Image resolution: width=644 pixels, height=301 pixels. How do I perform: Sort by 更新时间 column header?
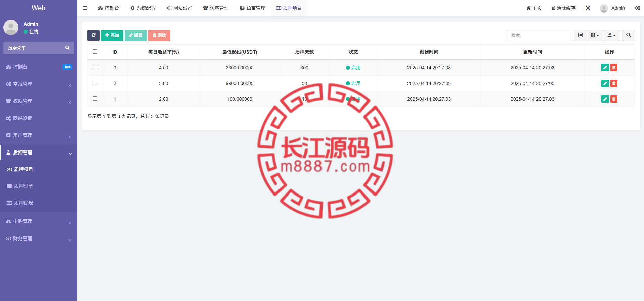[532, 52]
